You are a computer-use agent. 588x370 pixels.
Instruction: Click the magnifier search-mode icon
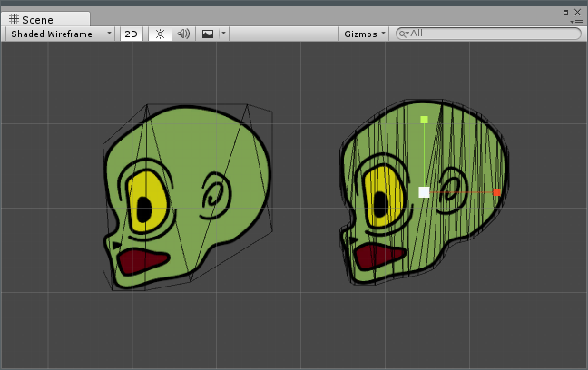(404, 34)
